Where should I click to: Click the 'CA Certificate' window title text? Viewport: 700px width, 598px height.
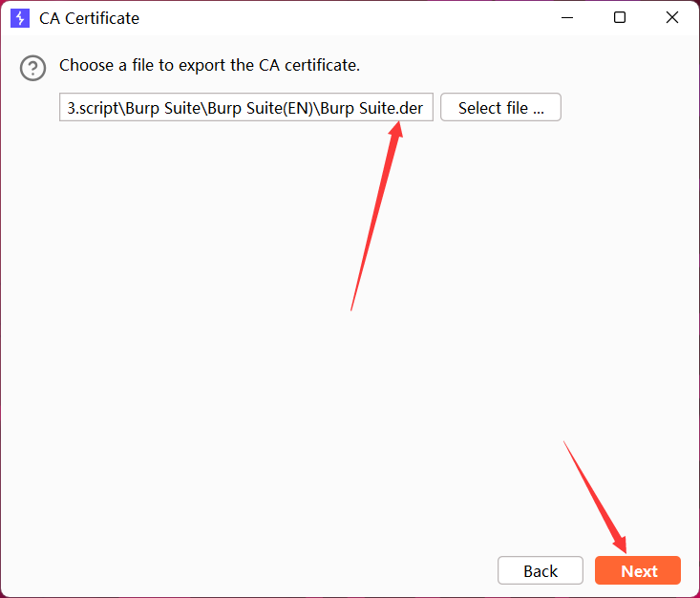89,18
